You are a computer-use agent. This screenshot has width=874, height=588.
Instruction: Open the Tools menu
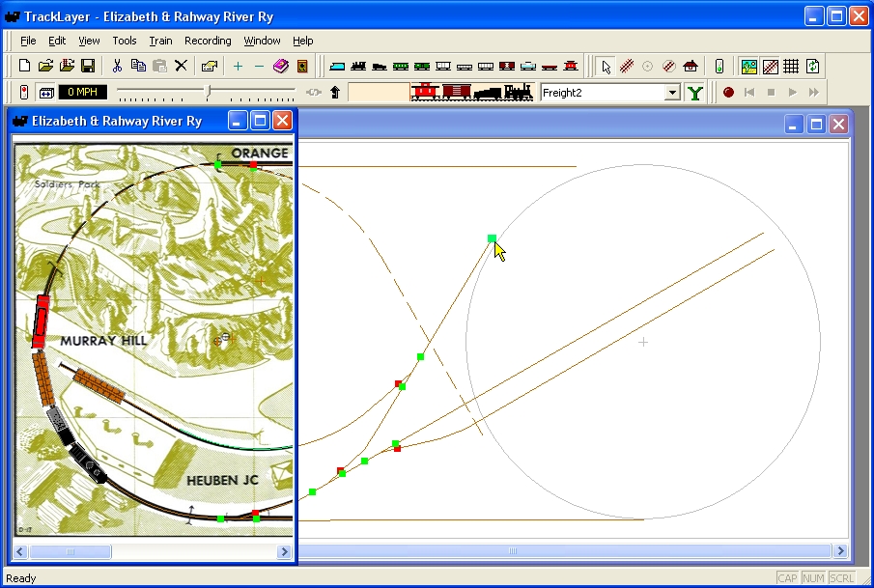click(x=125, y=41)
